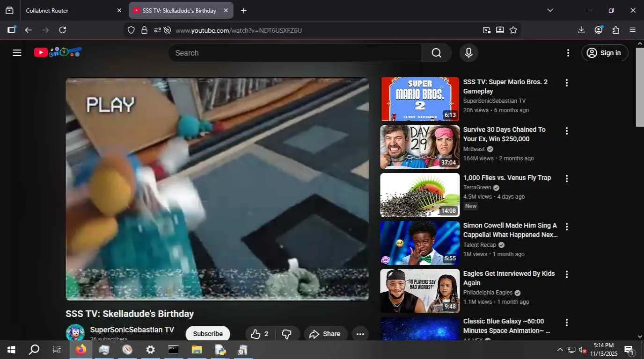Open the Windows notification center
Screen dimensions: 644x359
click(629, 350)
